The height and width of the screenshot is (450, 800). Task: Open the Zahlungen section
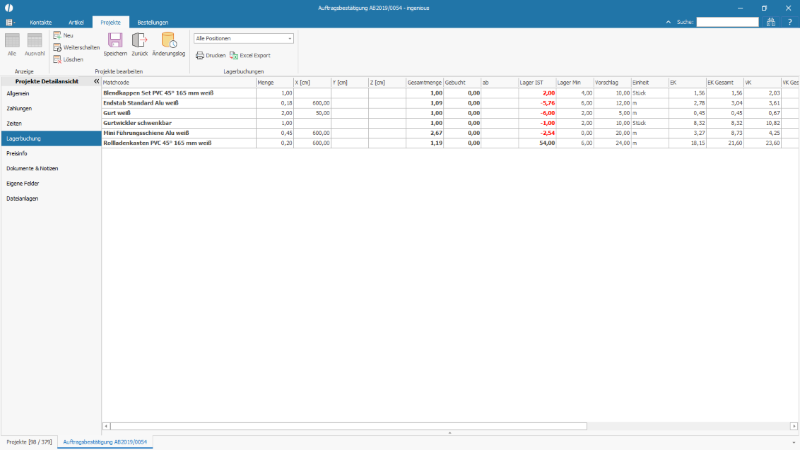pyautogui.click(x=51, y=108)
